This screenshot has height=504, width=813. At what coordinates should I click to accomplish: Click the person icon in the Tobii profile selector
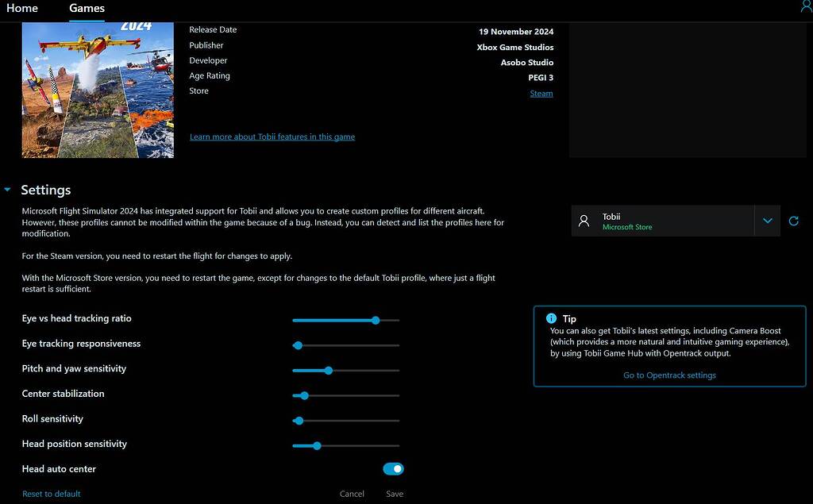[584, 220]
